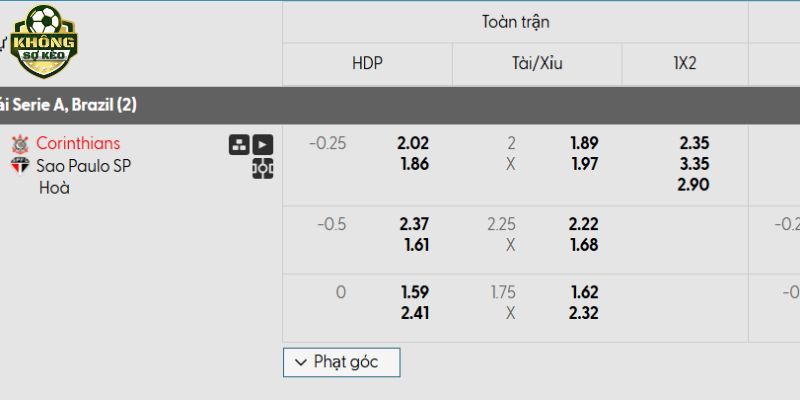
Task: Choose the draw 1X2 odds 2.90
Action: [x=693, y=186]
